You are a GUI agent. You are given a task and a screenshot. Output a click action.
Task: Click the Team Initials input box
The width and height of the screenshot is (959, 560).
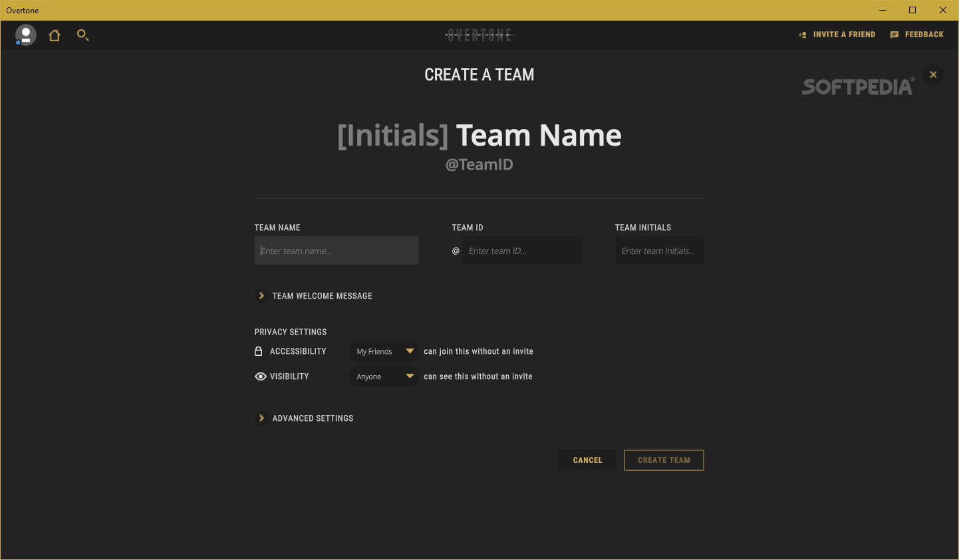point(659,251)
